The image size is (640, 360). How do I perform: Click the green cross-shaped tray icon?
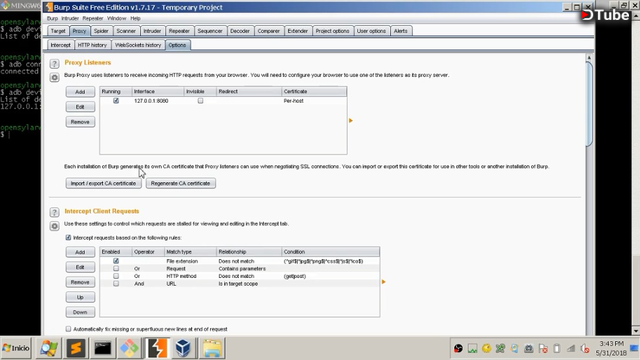[x=500, y=349]
